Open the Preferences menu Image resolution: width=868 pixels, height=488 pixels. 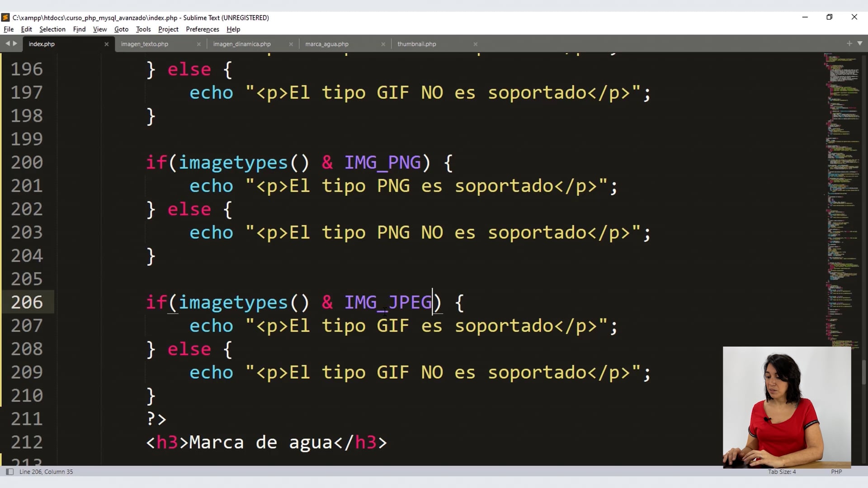202,29
